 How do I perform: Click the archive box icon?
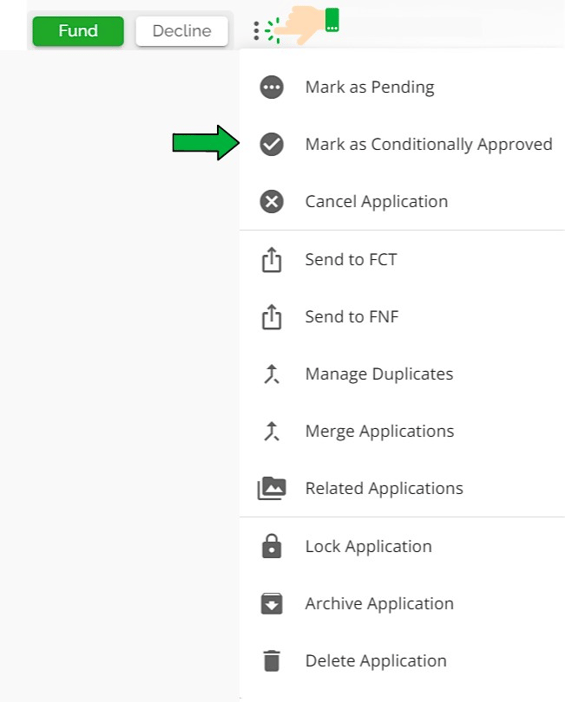(271, 604)
